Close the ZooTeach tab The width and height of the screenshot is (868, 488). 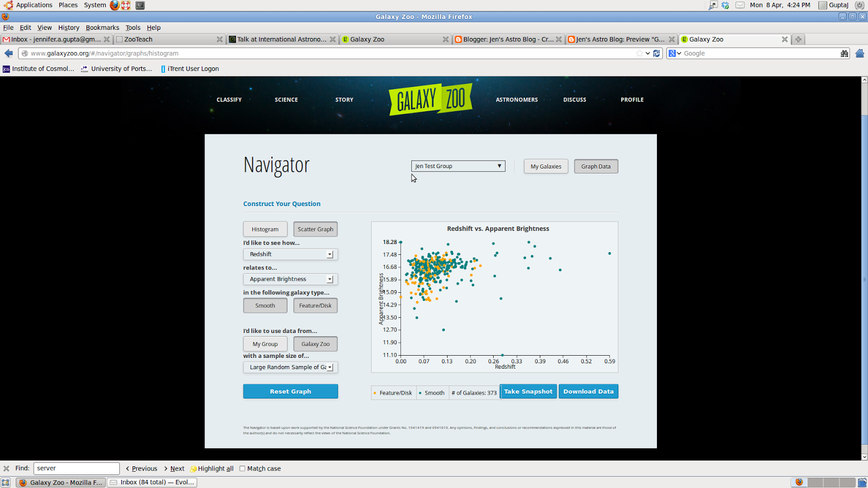tap(220, 39)
